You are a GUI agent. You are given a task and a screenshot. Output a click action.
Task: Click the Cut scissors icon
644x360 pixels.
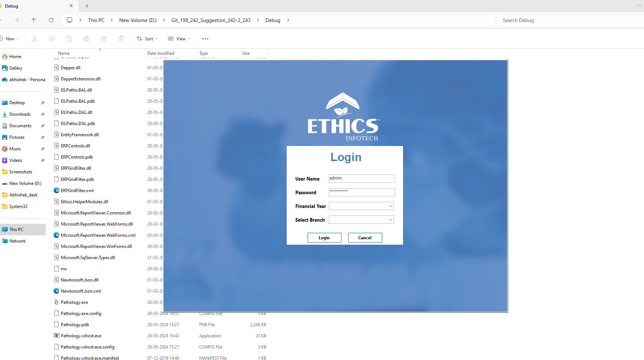point(35,39)
